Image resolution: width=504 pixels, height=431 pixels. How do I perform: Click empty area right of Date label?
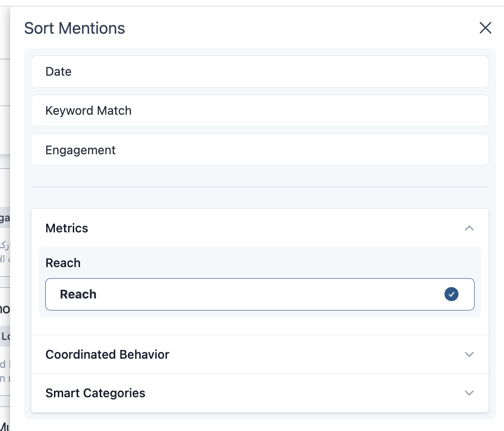289,72
